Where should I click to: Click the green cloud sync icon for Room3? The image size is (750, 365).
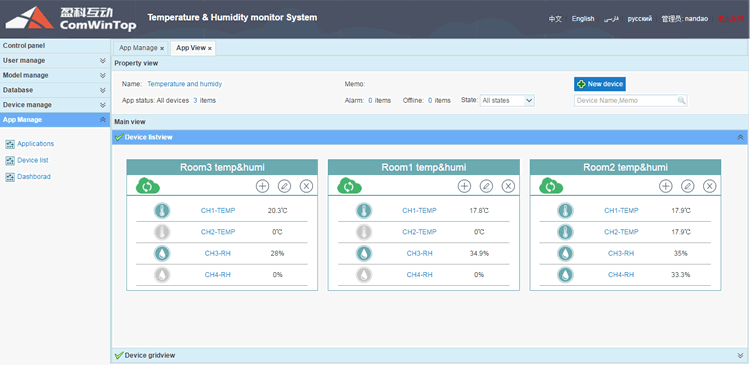[148, 186]
